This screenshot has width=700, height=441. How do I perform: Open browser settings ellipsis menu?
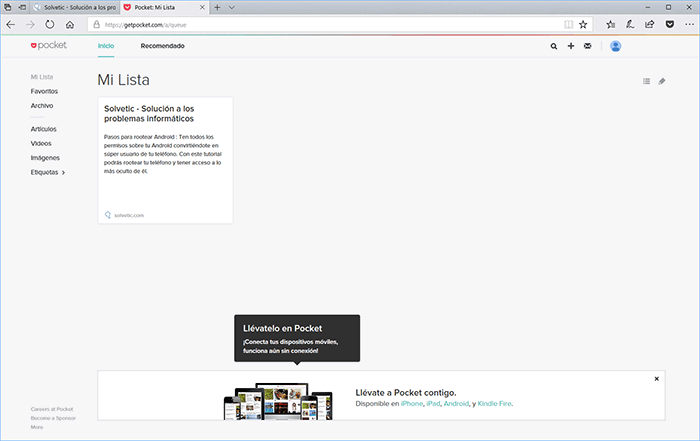tap(689, 25)
